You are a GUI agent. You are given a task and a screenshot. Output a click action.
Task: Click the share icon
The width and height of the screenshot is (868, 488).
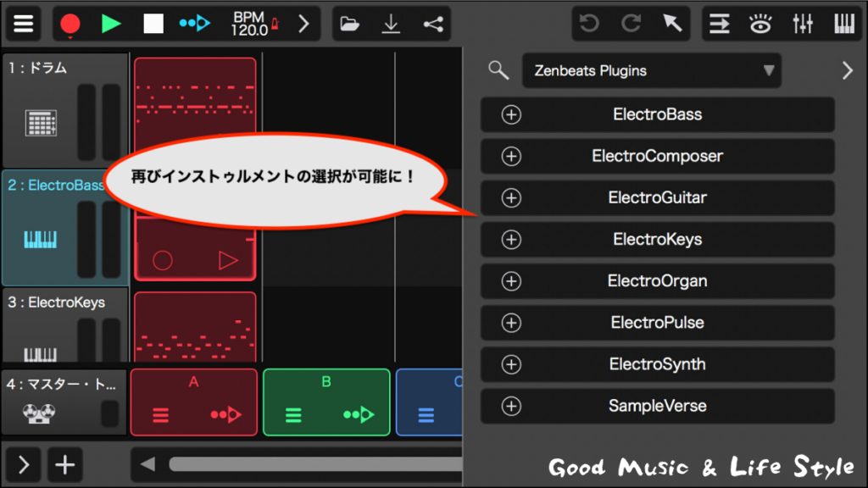click(x=433, y=24)
